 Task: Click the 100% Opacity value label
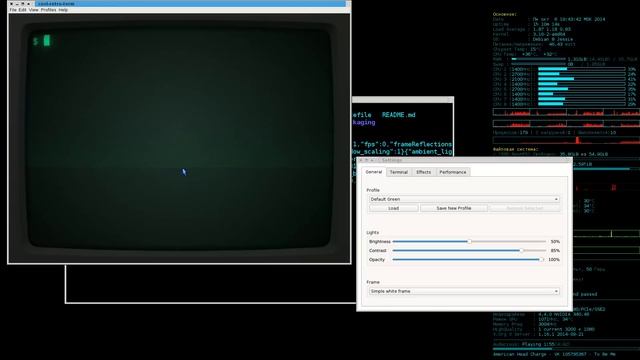pyautogui.click(x=554, y=260)
